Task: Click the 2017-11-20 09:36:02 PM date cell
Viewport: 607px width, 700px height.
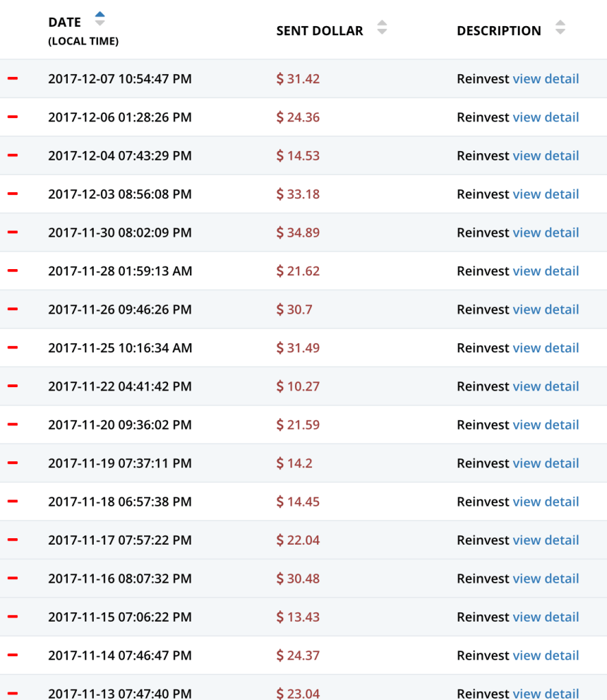Action: click(120, 425)
